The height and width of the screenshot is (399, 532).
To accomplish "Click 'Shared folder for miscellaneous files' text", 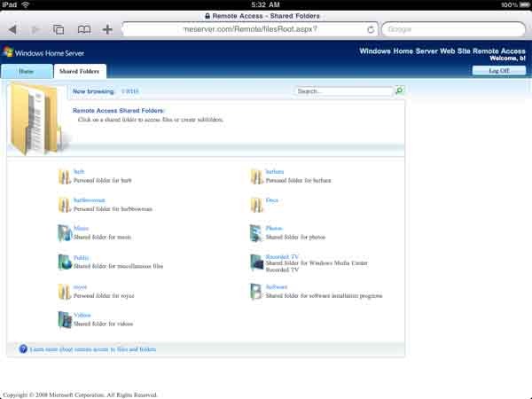I will [119, 266].
